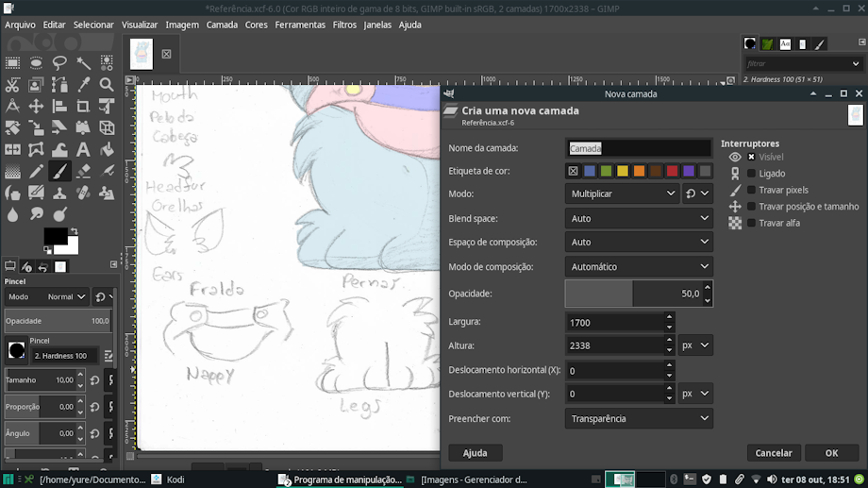Image resolution: width=868 pixels, height=488 pixels.
Task: Open the Camada menu in menu bar
Action: [222, 25]
